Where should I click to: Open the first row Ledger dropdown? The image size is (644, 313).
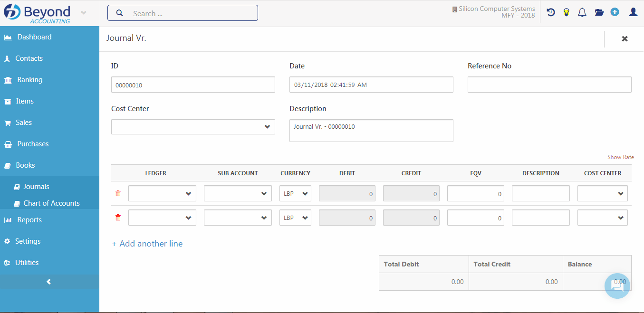(162, 193)
